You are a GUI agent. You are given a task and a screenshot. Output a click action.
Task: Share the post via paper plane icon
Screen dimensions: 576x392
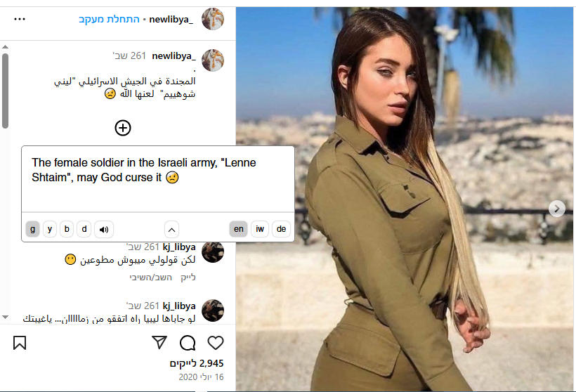click(159, 342)
